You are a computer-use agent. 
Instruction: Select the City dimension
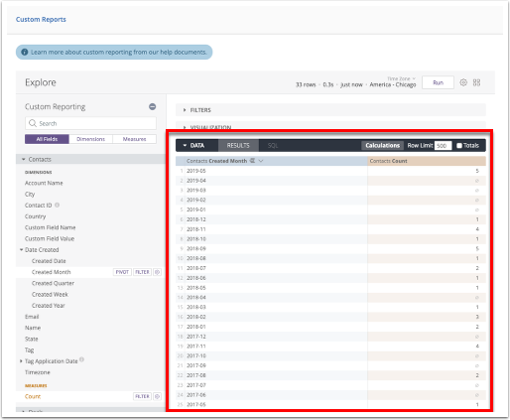click(30, 195)
